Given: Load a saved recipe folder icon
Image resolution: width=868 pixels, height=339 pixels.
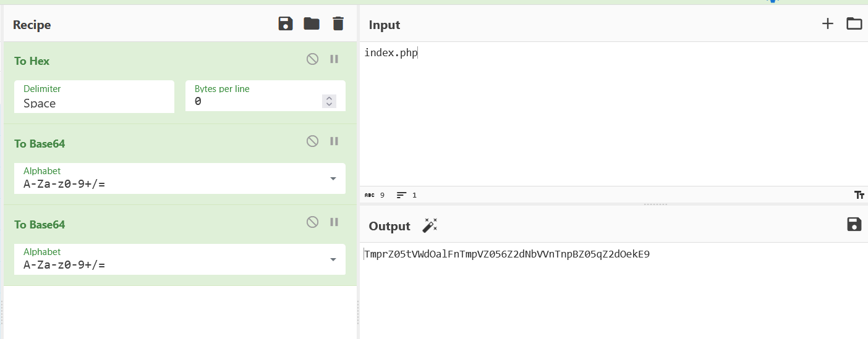Looking at the screenshot, I should click(312, 24).
